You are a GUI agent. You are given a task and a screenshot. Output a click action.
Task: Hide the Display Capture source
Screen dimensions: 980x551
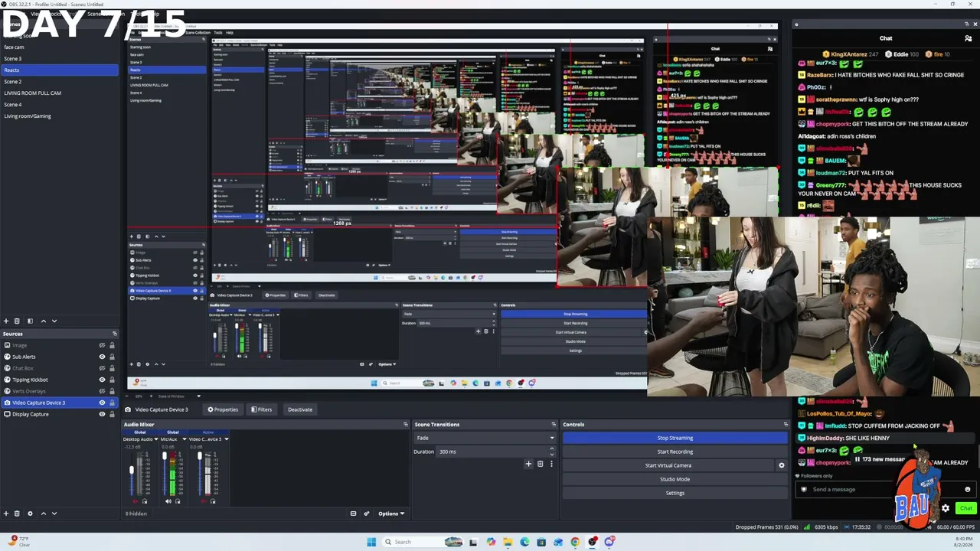point(102,414)
